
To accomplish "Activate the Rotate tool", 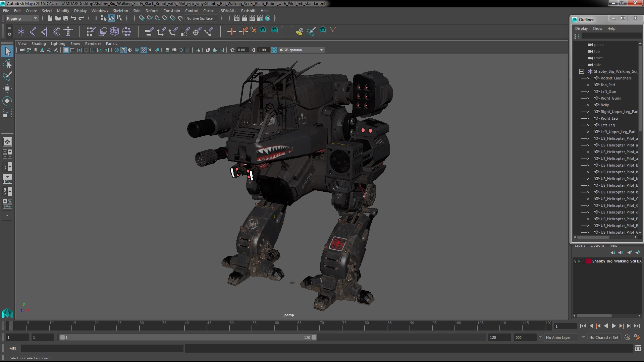I will [7, 101].
